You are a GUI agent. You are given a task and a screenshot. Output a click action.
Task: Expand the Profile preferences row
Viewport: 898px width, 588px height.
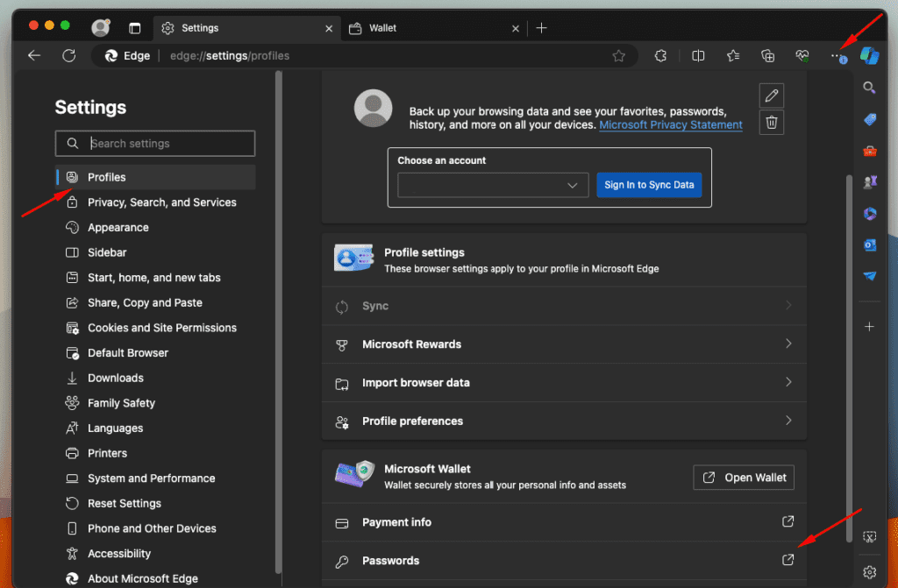(x=564, y=422)
